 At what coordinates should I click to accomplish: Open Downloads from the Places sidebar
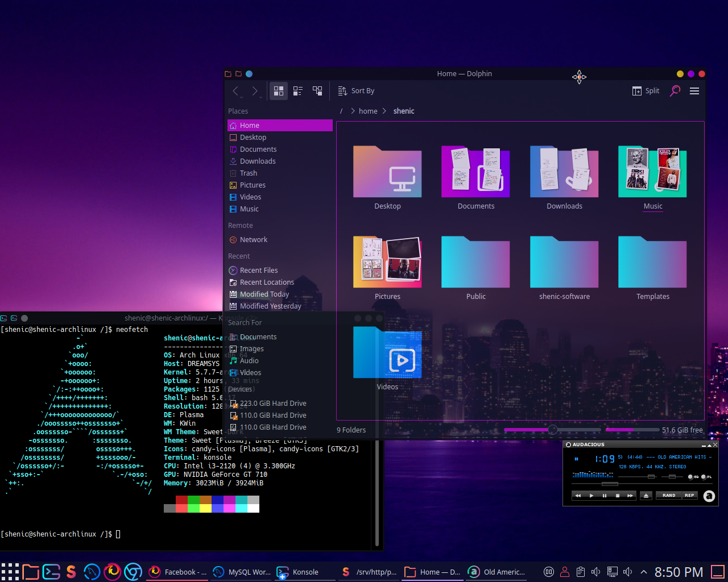(x=280, y=161)
